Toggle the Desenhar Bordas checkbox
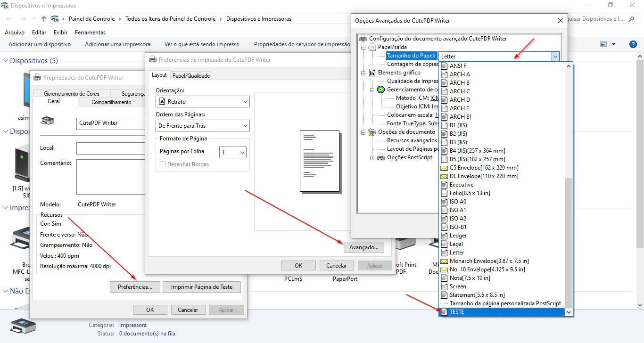 click(x=163, y=164)
